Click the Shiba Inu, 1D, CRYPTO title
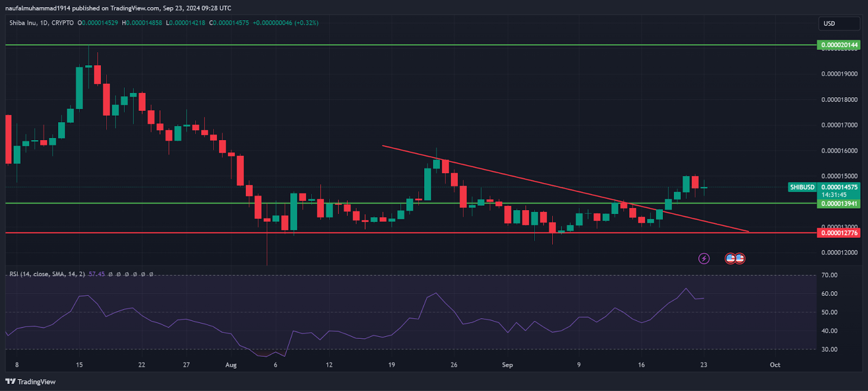Viewport: 868px width, 391px height. (42, 23)
